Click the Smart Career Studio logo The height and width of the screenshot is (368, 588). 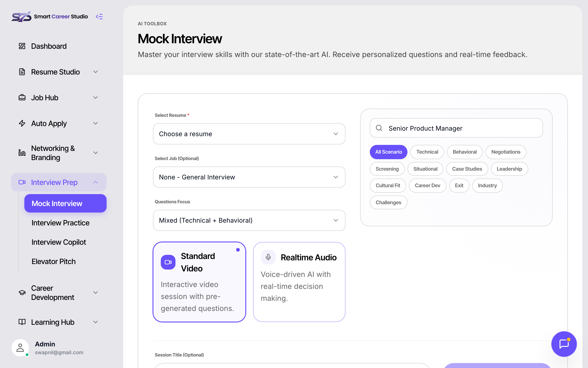pos(50,17)
